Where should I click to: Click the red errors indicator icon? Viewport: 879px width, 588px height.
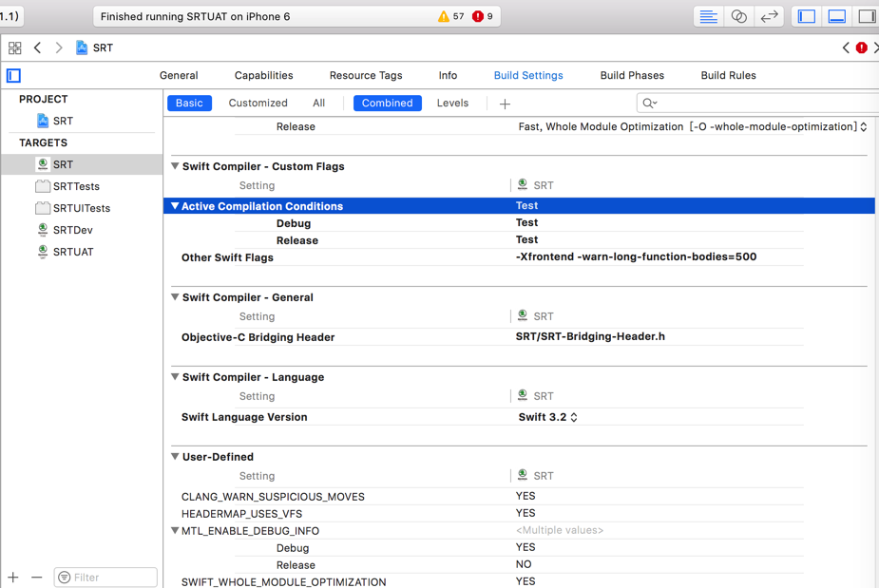coord(478,16)
